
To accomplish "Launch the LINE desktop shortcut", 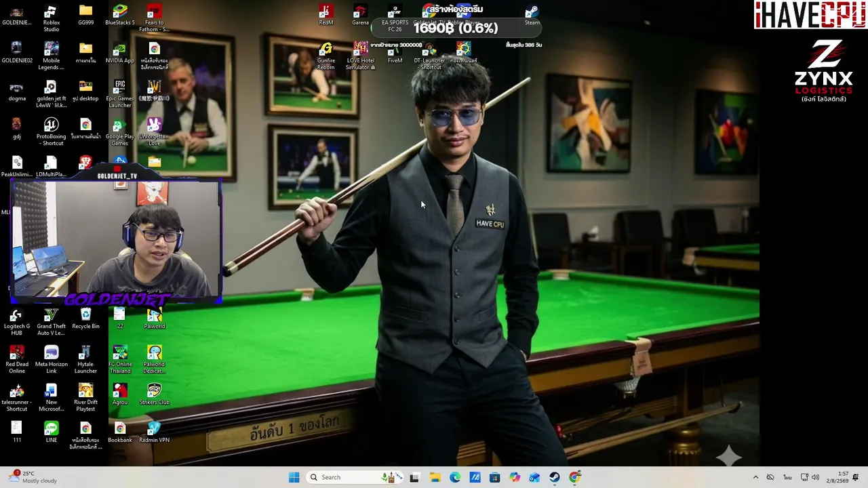I will (x=51, y=432).
